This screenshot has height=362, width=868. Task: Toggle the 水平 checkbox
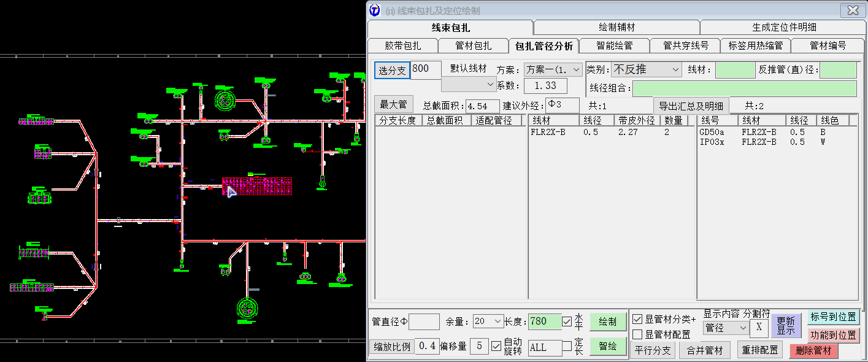[567, 322]
